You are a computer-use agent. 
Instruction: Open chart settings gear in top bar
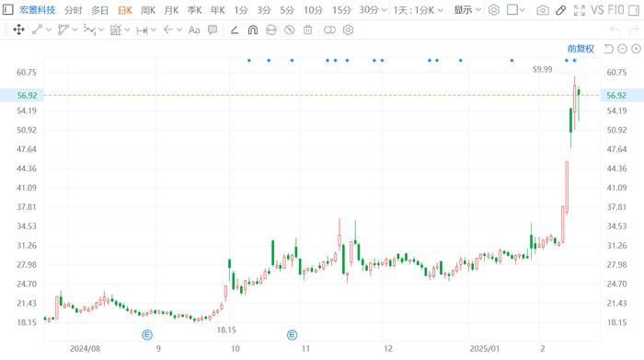point(494,10)
